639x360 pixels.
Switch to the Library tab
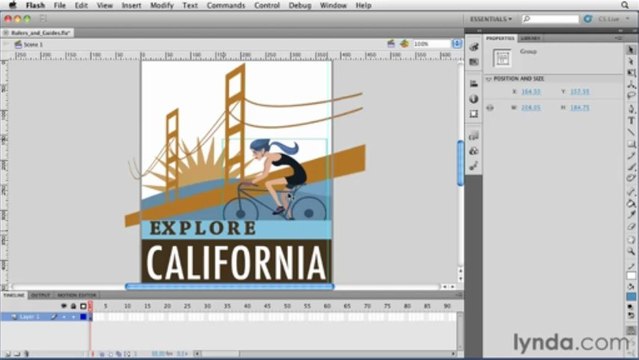530,38
